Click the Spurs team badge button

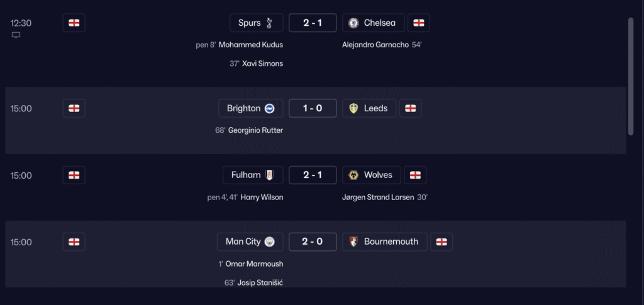click(x=256, y=23)
